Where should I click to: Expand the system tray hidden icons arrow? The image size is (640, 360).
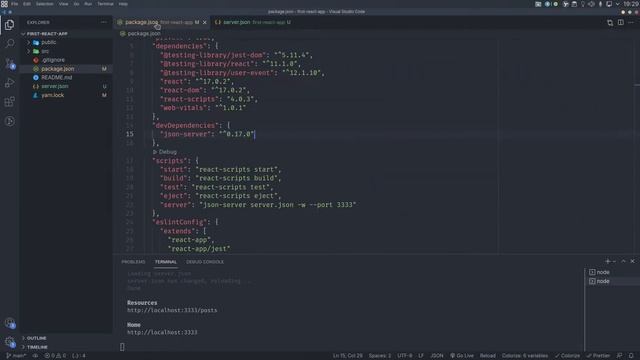618,4
